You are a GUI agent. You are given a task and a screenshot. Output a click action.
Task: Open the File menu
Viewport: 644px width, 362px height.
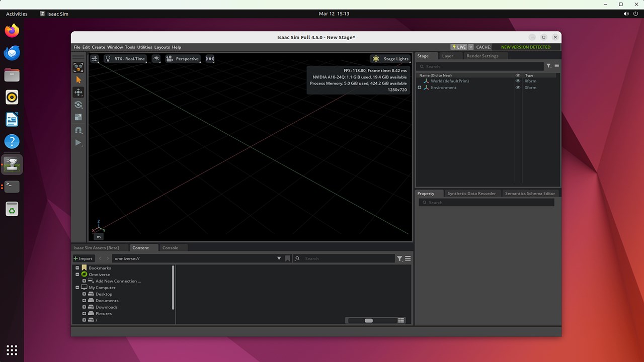[x=77, y=47]
